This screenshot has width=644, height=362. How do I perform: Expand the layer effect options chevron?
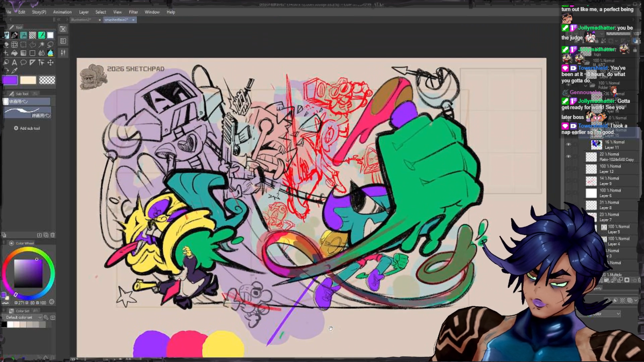tap(635, 300)
